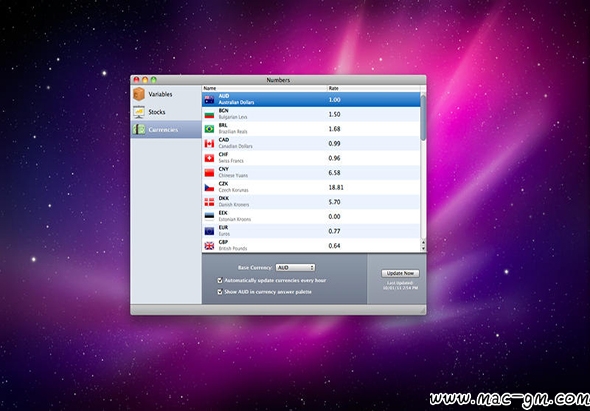
Task: Click the currency list scrollbar thumb
Action: (x=423, y=117)
